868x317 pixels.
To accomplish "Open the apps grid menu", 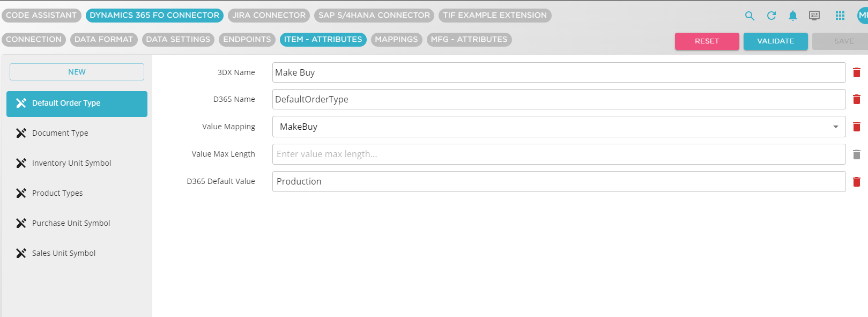I will coord(840,16).
